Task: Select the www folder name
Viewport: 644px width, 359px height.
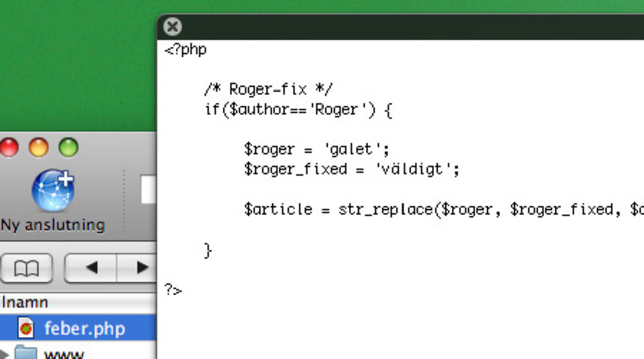Action: [64, 354]
